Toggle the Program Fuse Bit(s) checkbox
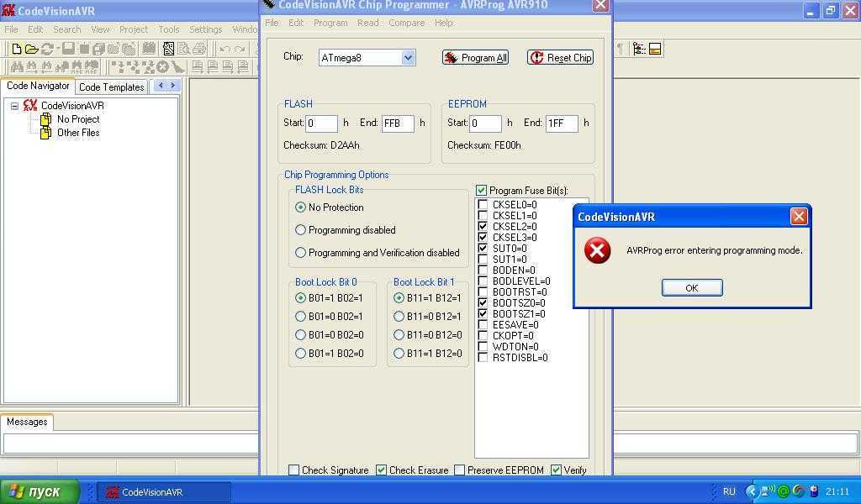 tap(482, 191)
